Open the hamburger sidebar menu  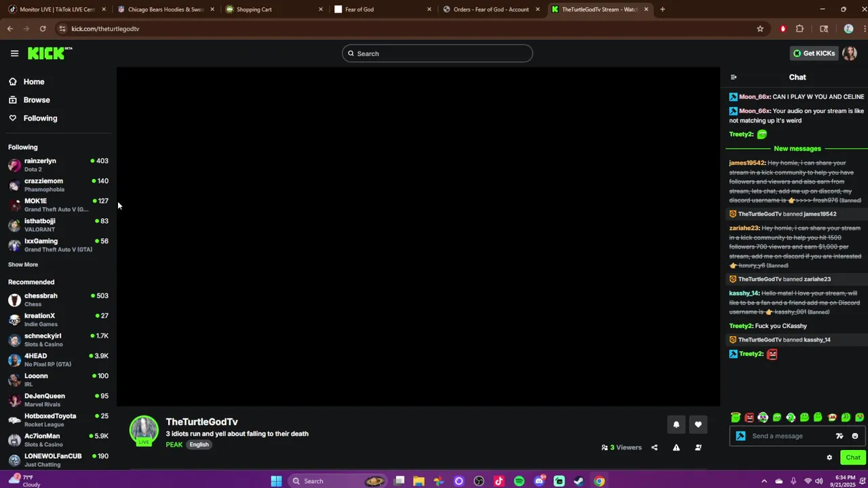point(14,54)
